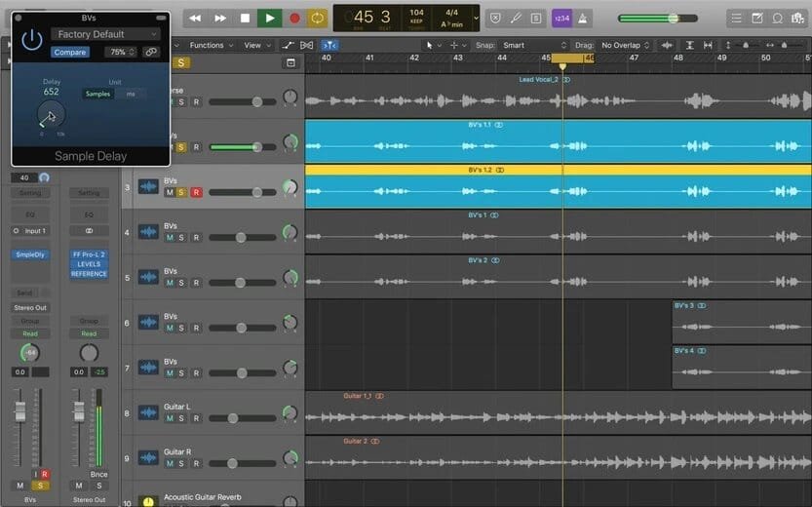Select the BV's 3 audio region
The width and height of the screenshot is (812, 507).
742,322
